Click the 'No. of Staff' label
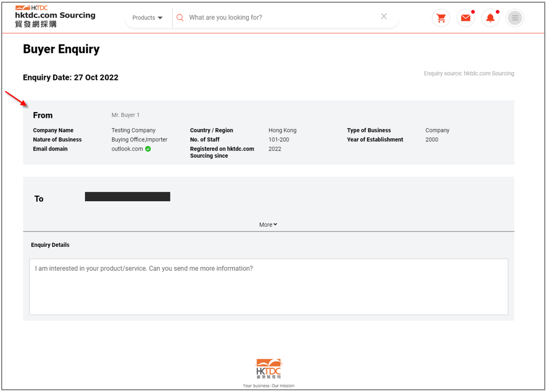 [x=205, y=140]
